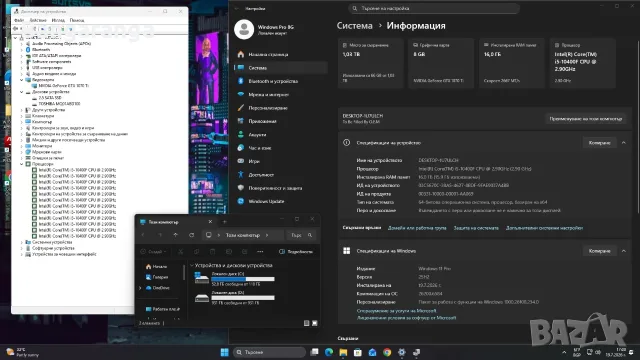640x360 pixels.
Task: Collapse Devices and drives group
Action: click(x=192, y=265)
